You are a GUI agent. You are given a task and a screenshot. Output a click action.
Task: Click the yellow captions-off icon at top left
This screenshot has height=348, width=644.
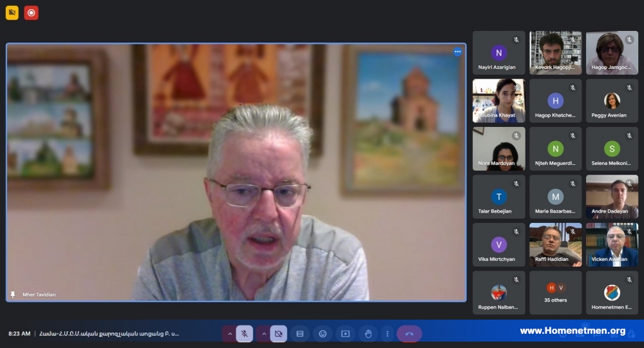tap(12, 13)
